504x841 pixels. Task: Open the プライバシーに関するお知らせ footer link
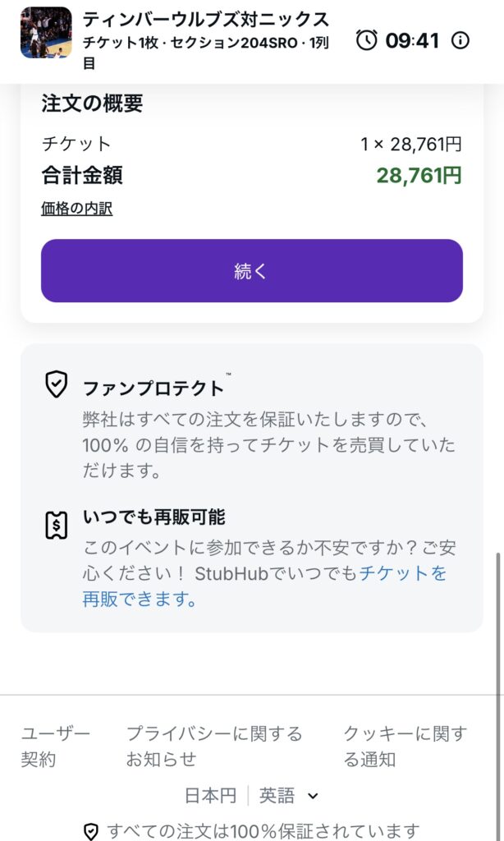213,746
